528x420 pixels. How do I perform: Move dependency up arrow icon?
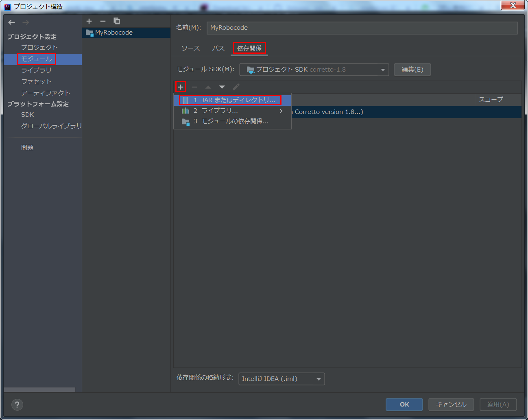pyautogui.click(x=208, y=87)
